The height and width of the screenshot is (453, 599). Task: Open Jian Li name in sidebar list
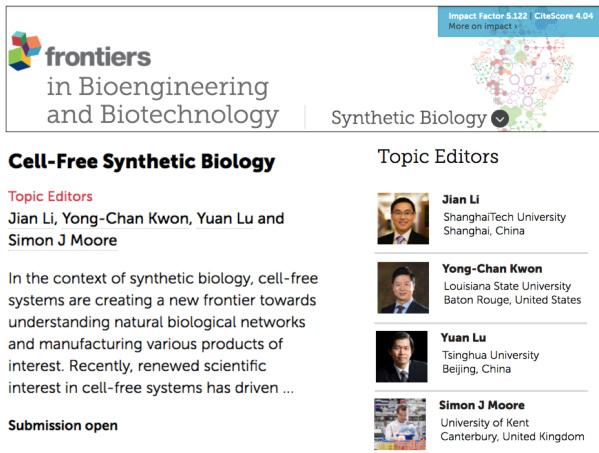(x=461, y=199)
